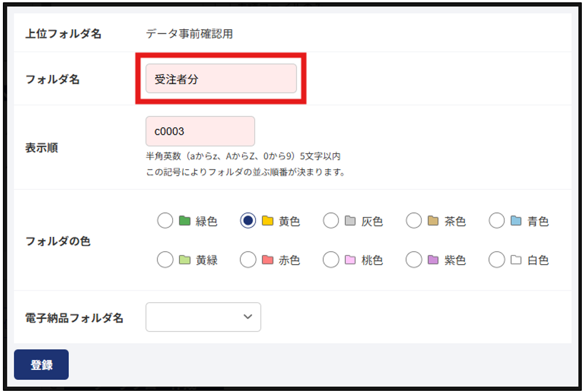
Task: Click the pink folder icon
Action: click(x=350, y=260)
